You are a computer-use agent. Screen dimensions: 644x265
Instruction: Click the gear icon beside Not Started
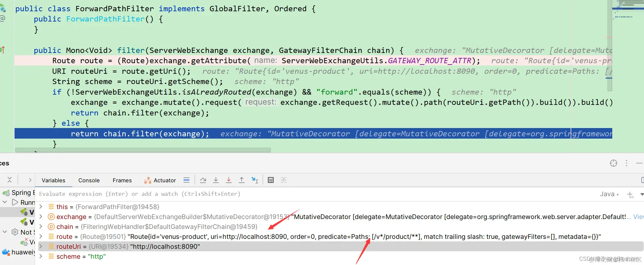pos(15,232)
